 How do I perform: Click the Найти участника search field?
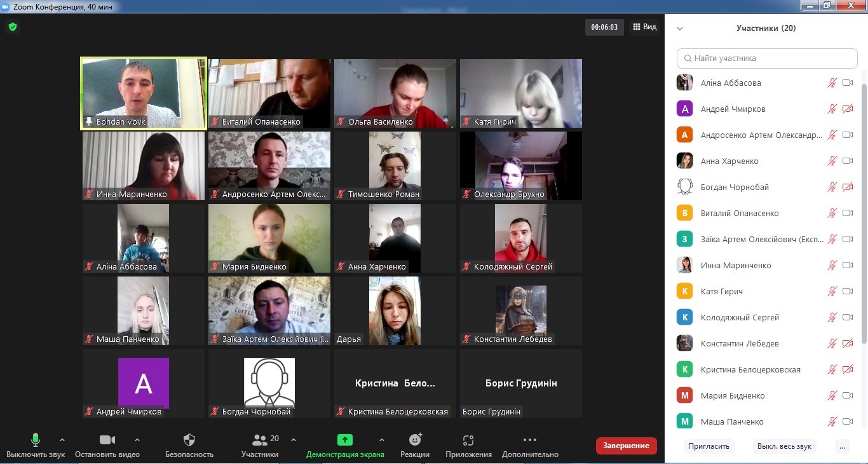click(767, 58)
